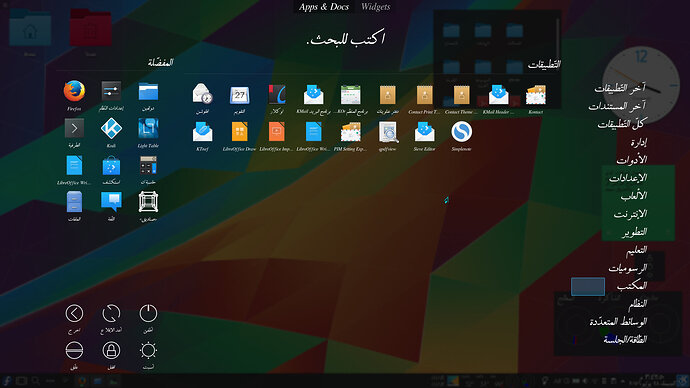Viewport: 690px width, 388px height.
Task: Select the 'الإعدادات' settings category
Action: click(628, 178)
